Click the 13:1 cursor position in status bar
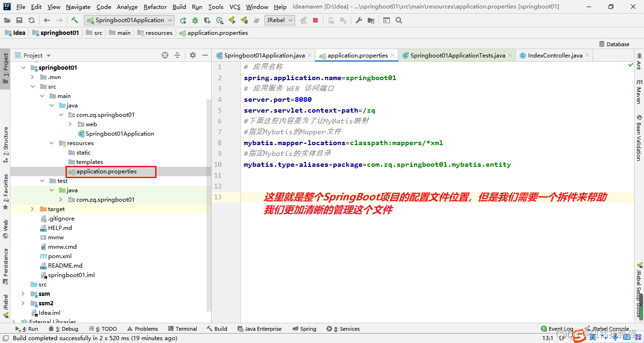 (x=548, y=338)
